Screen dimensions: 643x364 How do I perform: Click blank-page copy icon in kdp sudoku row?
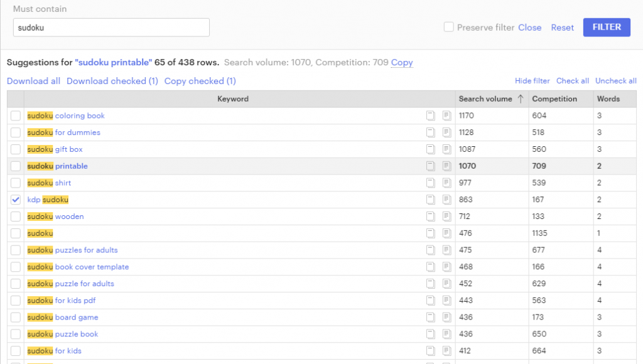click(x=430, y=200)
